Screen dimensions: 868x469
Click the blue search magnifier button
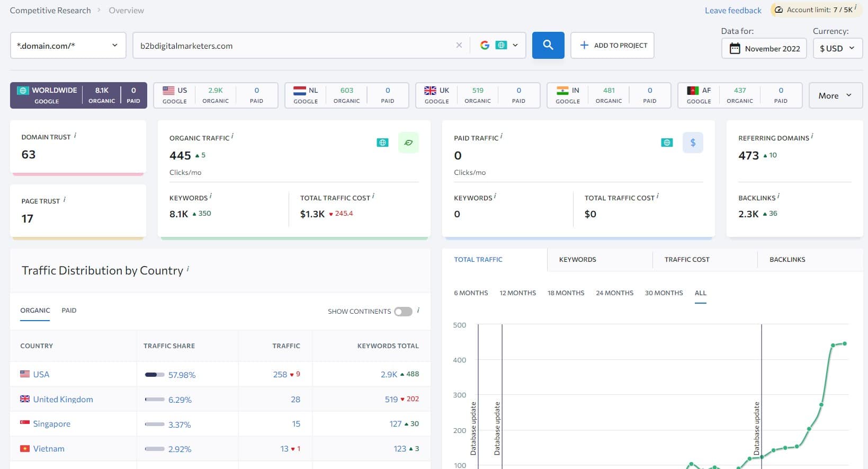[x=548, y=45]
